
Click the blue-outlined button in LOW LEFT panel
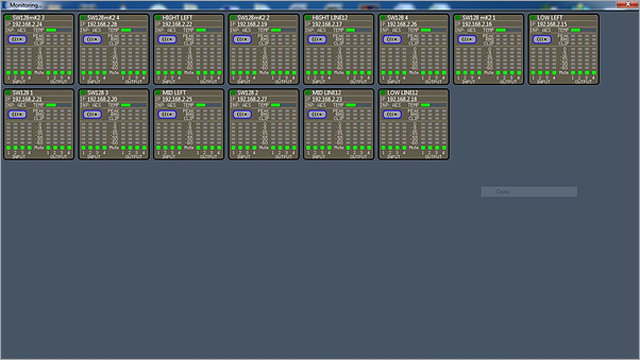[542, 39]
